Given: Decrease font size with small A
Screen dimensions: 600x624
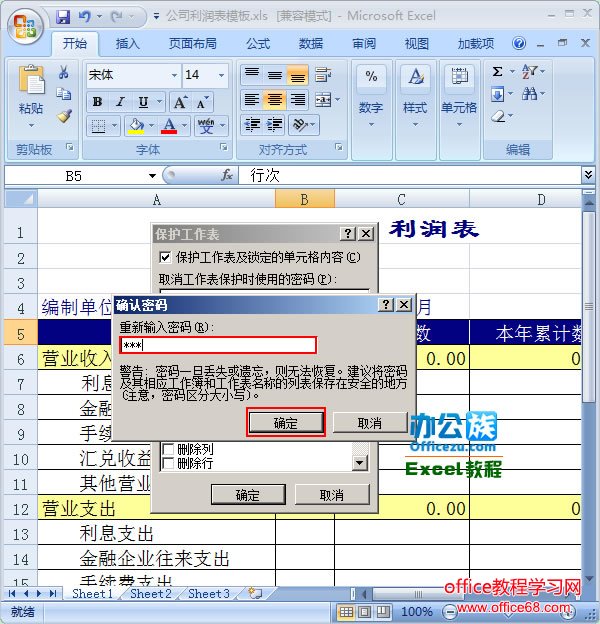Looking at the screenshot, I should pos(203,103).
